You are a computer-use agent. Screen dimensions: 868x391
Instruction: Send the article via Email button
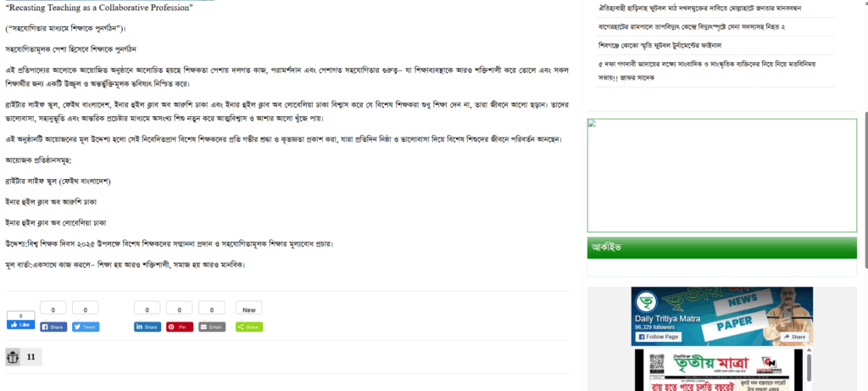click(212, 327)
